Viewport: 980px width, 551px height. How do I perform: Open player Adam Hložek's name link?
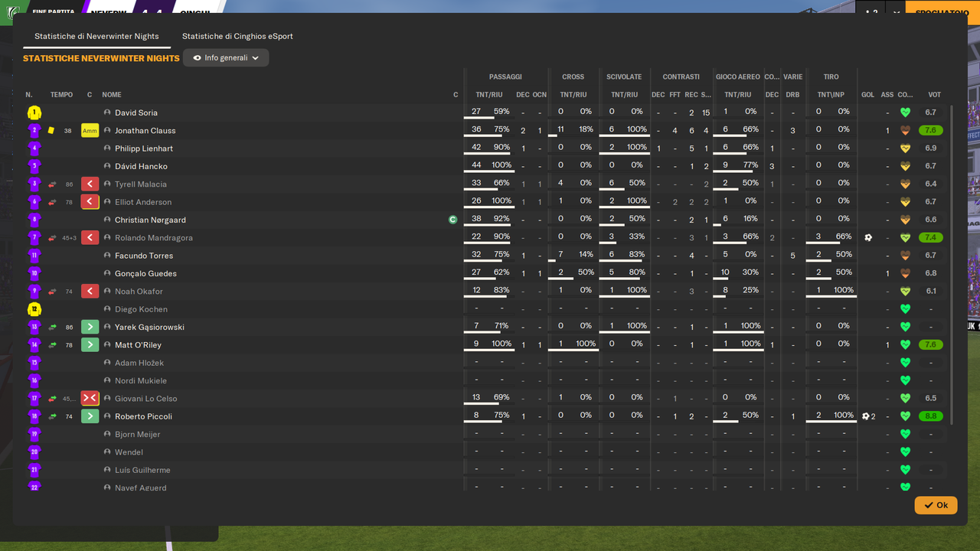[139, 363]
